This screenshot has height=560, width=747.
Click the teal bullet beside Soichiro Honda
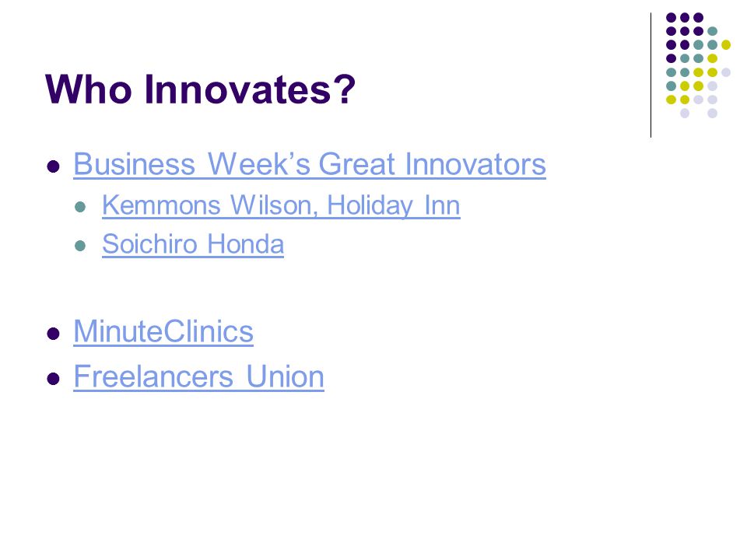click(80, 247)
